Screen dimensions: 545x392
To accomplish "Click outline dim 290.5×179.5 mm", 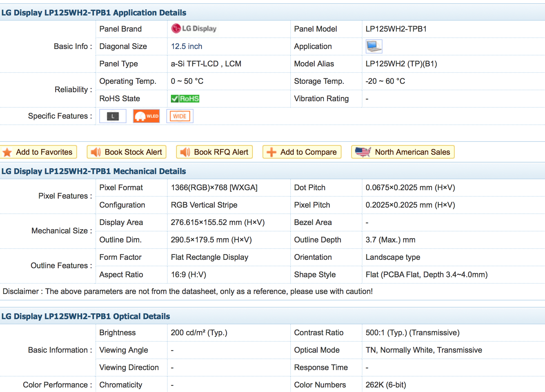I will click(211, 240).
